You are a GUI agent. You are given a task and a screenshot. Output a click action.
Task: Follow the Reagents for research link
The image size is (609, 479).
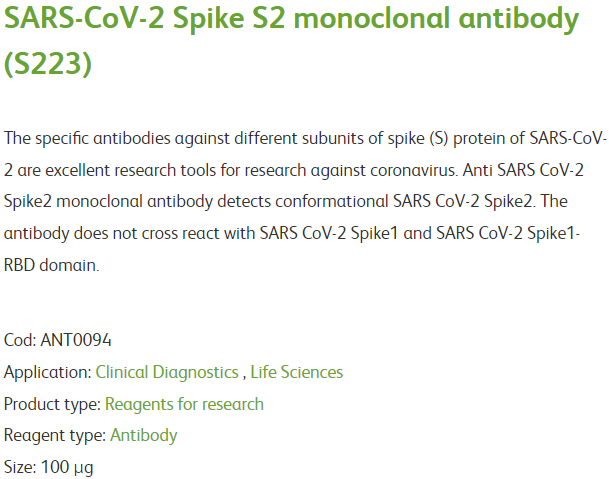click(184, 404)
